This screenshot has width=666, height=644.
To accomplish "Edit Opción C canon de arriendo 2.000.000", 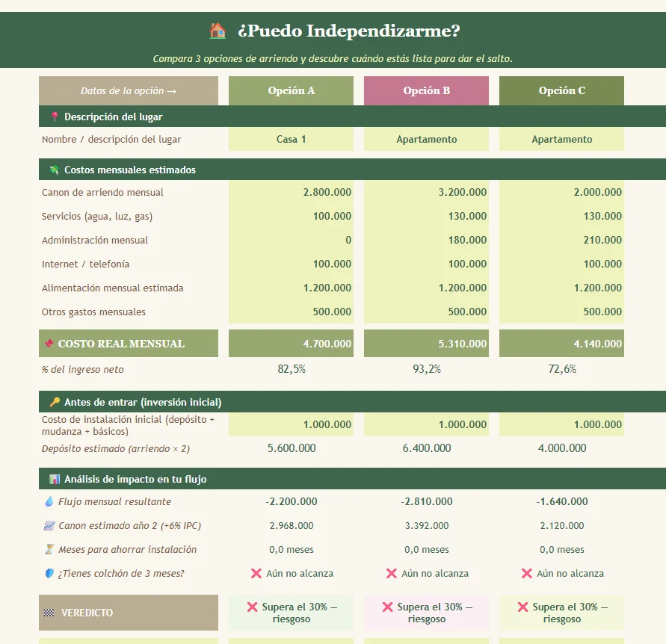I will coord(561,192).
